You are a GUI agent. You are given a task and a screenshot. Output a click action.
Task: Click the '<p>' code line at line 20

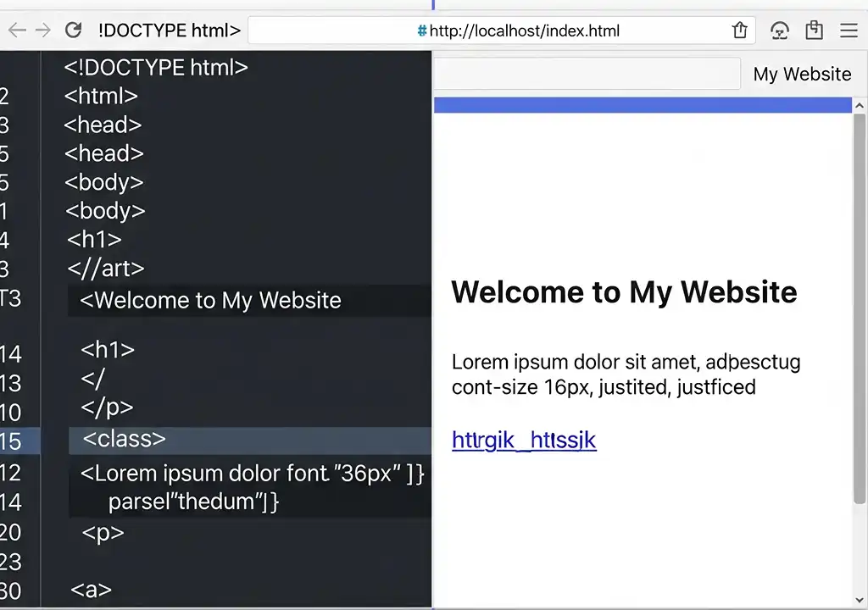(x=103, y=533)
